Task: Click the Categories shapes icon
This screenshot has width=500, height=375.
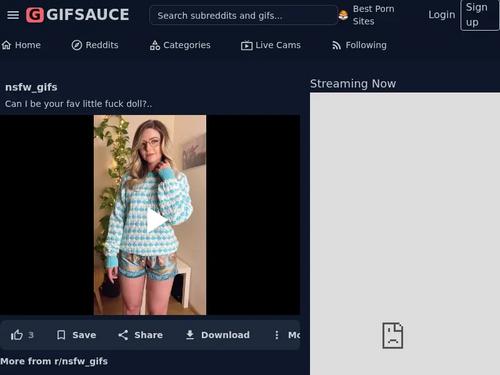Action: coord(155,45)
